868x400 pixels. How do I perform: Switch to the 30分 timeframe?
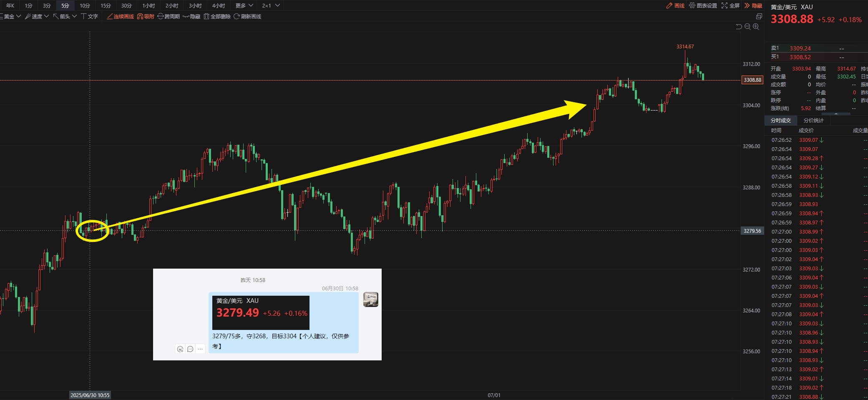pyautogui.click(x=126, y=5)
